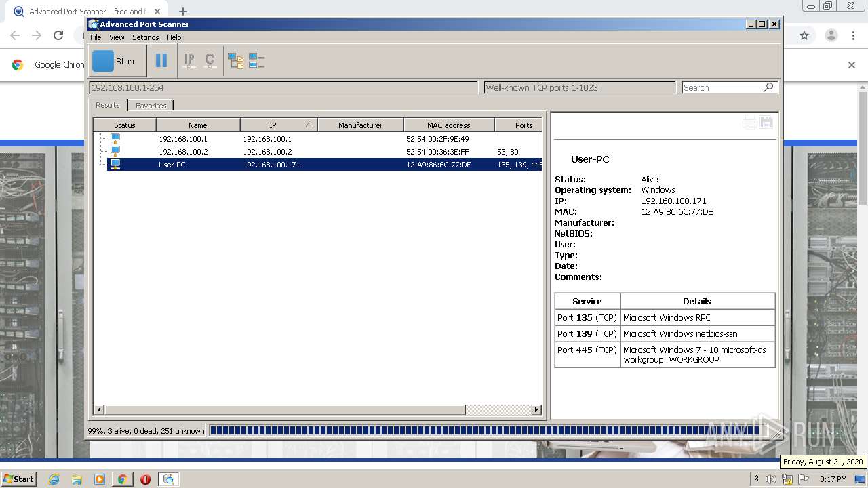Launch Internet Explorer from taskbar

coord(54,479)
